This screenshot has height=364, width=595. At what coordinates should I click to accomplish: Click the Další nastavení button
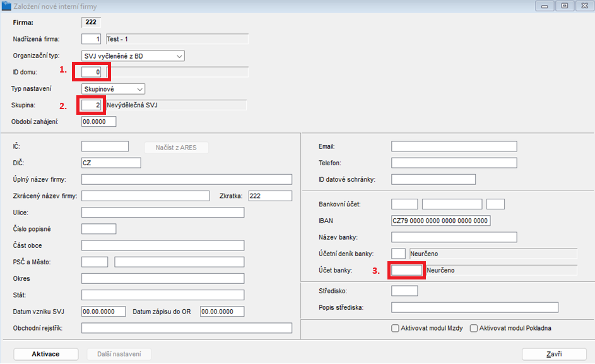tap(119, 354)
